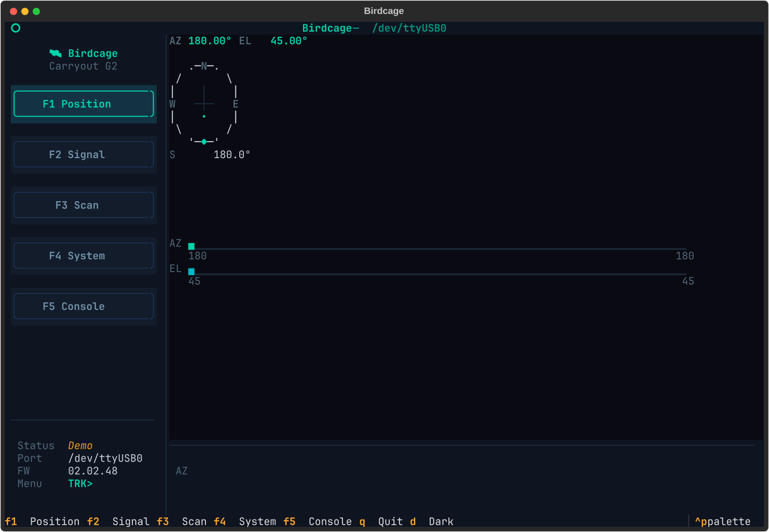
Task: Open the F1 Position panel
Action: 84,104
